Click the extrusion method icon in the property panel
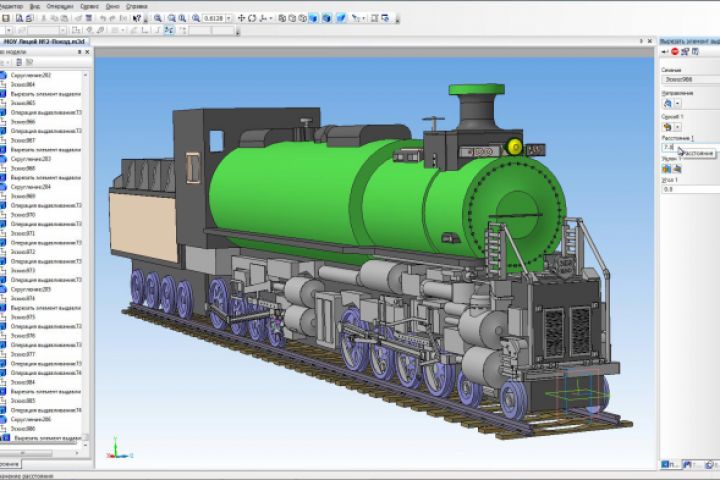This screenshot has height=480, width=720. pyautogui.click(x=668, y=127)
